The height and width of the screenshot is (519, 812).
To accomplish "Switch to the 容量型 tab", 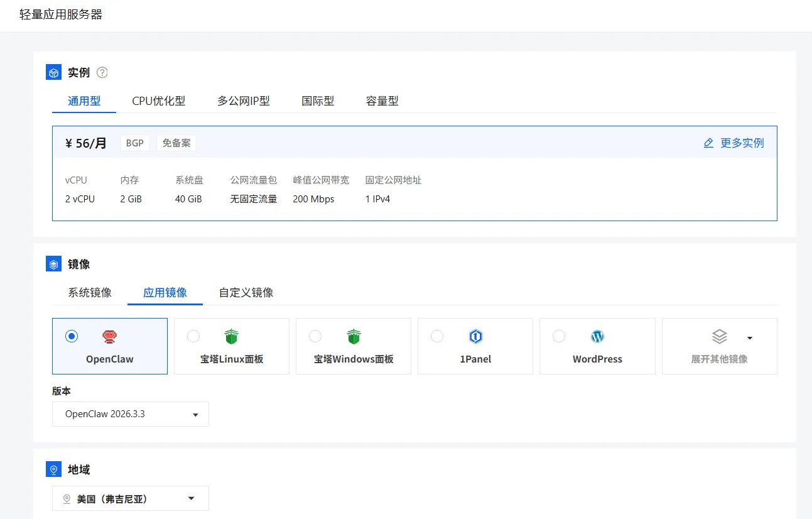I will [x=382, y=101].
